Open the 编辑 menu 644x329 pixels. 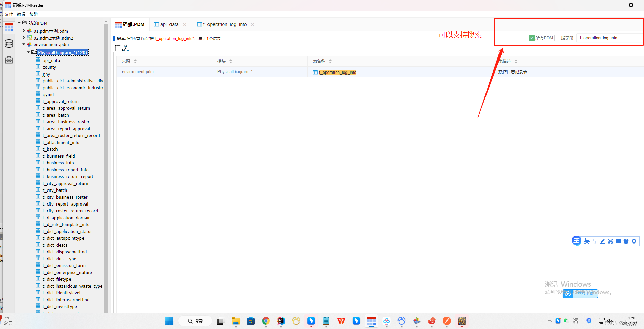(21, 14)
